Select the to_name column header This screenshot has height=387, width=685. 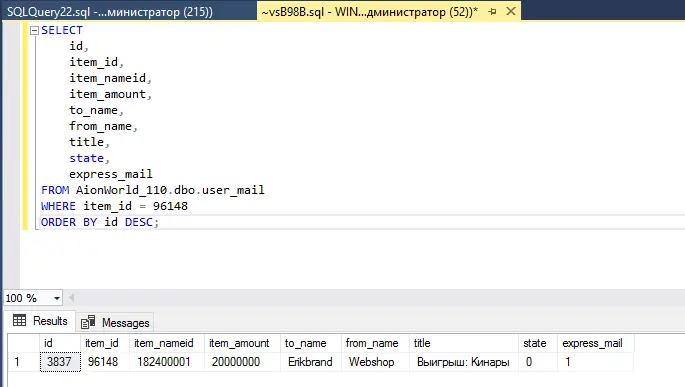tap(311, 343)
